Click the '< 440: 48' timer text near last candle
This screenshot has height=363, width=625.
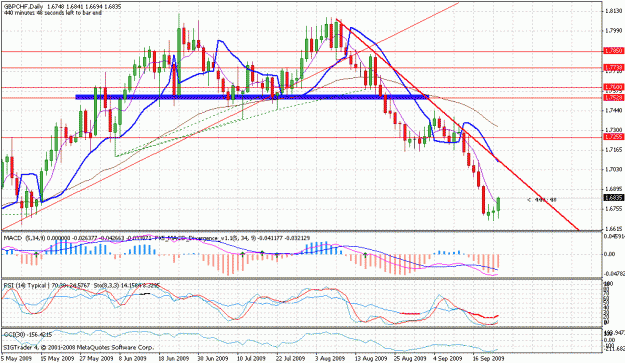coord(542,200)
